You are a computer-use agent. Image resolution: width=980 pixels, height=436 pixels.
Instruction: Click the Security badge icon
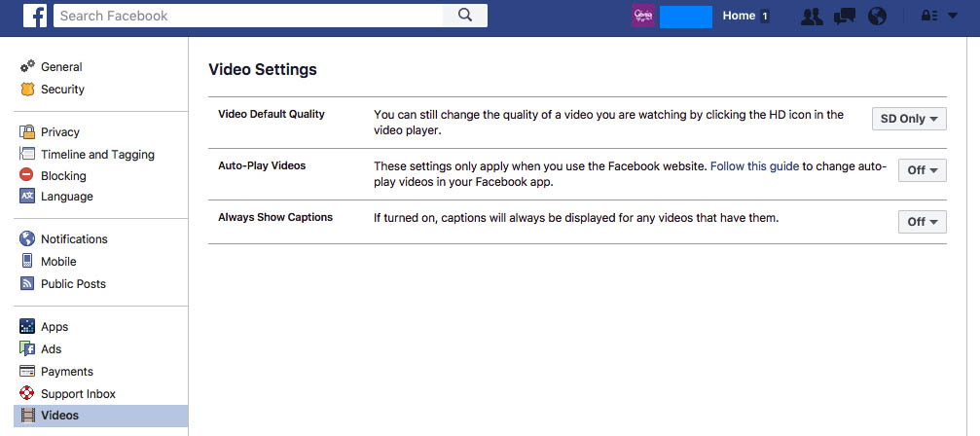click(x=27, y=90)
